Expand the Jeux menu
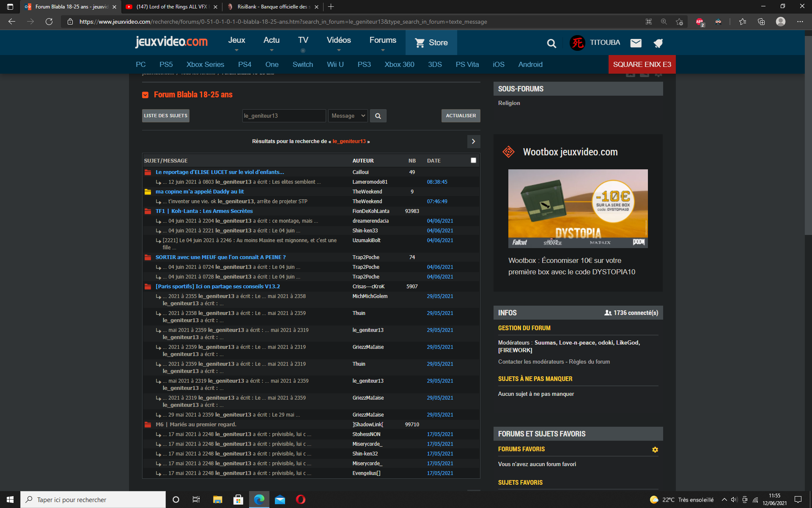812x508 pixels. (x=236, y=41)
